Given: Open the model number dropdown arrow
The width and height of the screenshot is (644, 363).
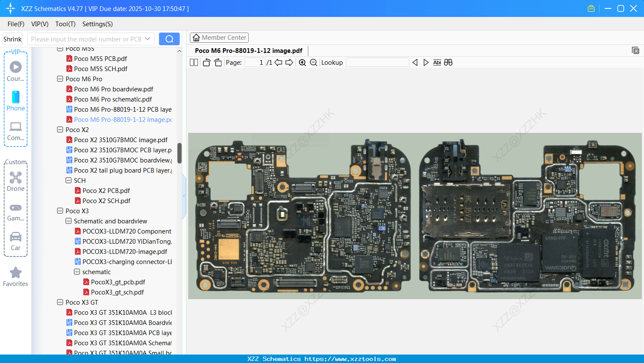Looking at the screenshot, I should tap(148, 39).
